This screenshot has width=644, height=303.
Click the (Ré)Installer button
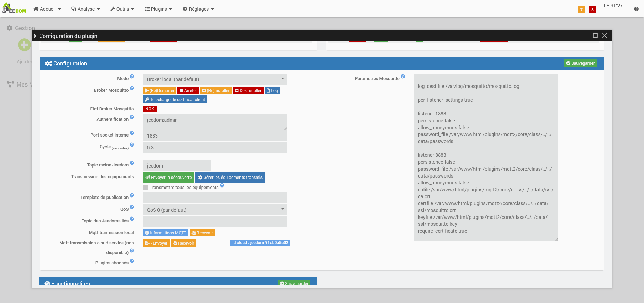[x=216, y=91]
